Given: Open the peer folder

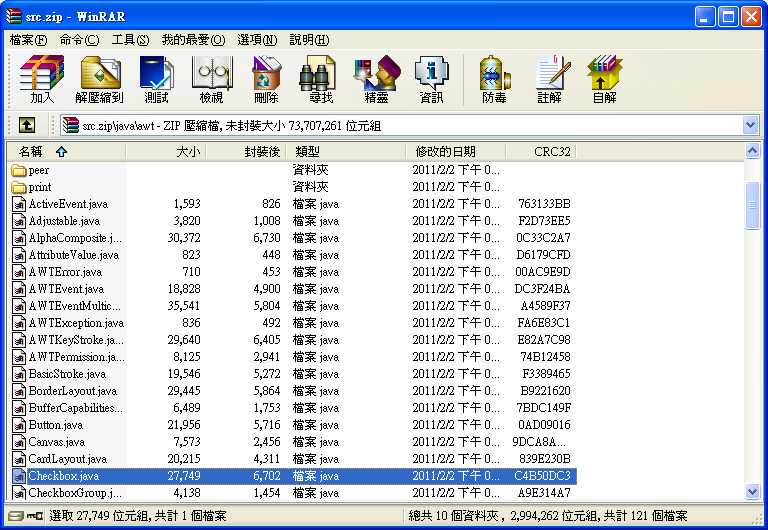Looking at the screenshot, I should [x=29, y=170].
